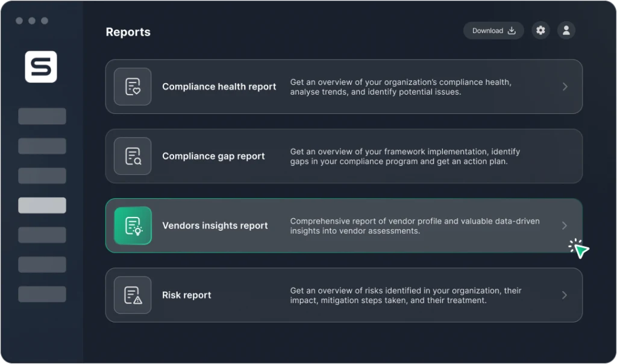617x364 pixels.
Task: Click the download arrow icon
Action: (512, 31)
